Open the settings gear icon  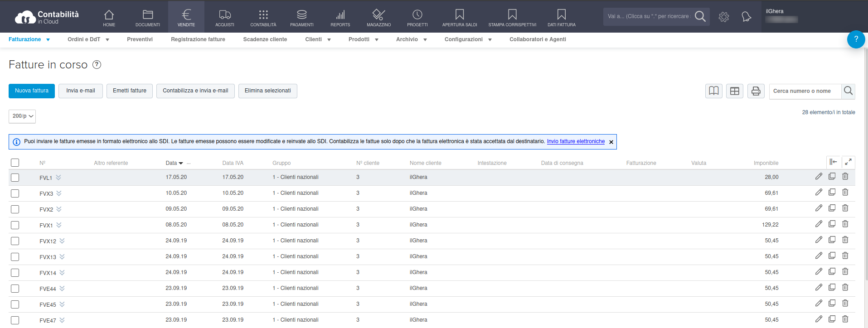[724, 17]
